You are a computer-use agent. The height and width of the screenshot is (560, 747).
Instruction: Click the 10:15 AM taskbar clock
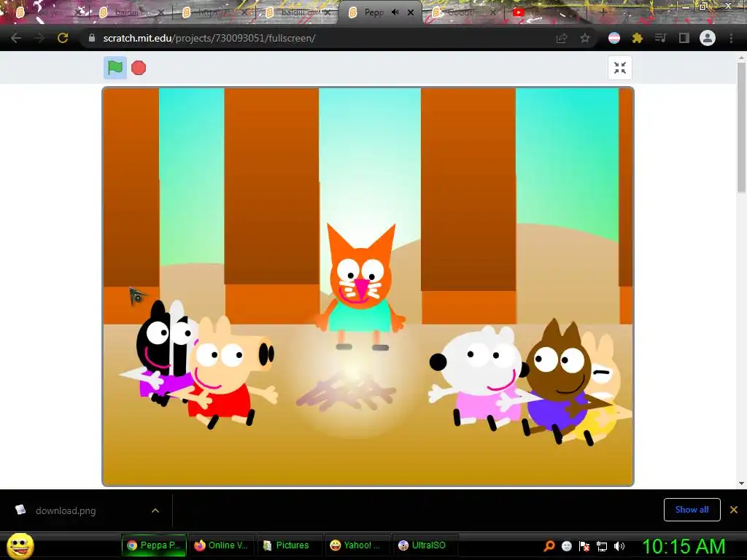[x=684, y=546]
